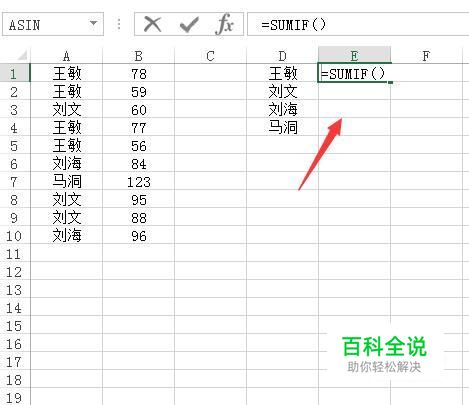Click cell B5 with value 56
Screen dimensions: 469x405
[x=138, y=145]
